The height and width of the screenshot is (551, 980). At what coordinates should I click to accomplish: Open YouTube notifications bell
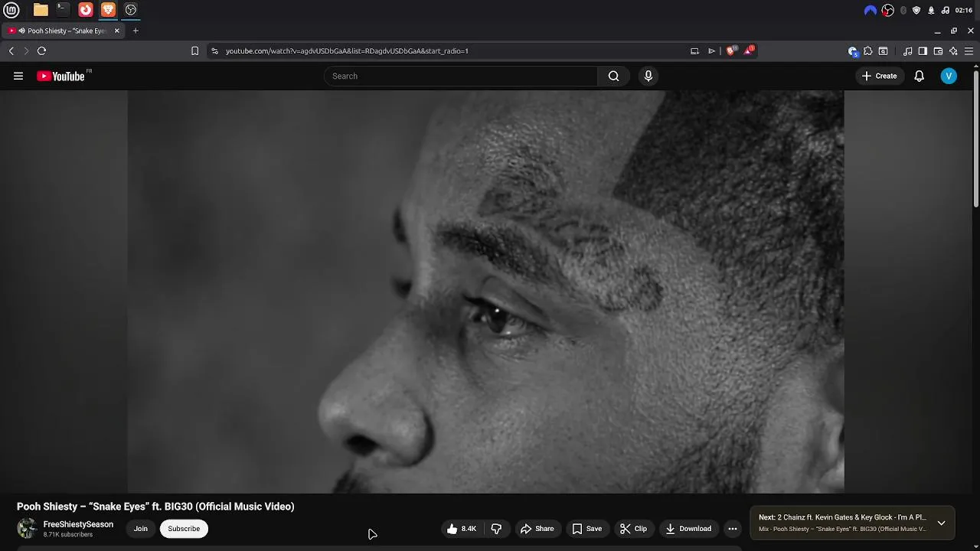tap(920, 76)
